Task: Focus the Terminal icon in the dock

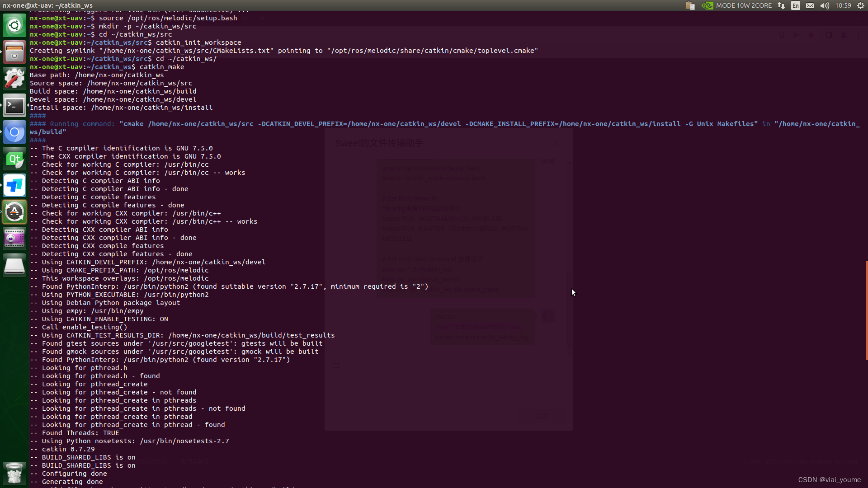Action: [14, 105]
